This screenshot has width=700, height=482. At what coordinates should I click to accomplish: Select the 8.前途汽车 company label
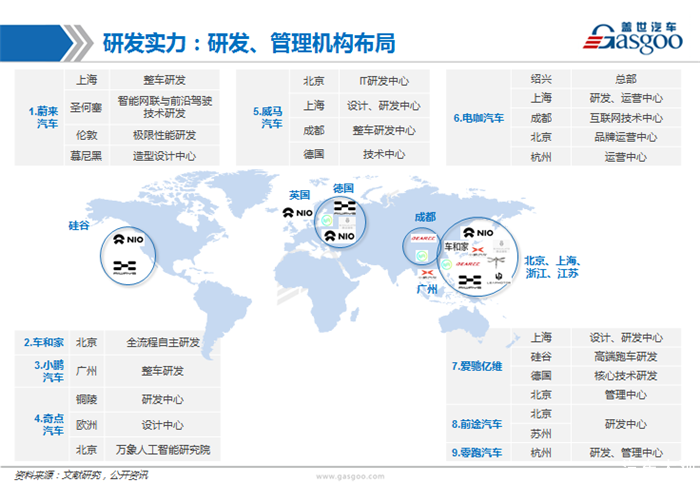477,424
